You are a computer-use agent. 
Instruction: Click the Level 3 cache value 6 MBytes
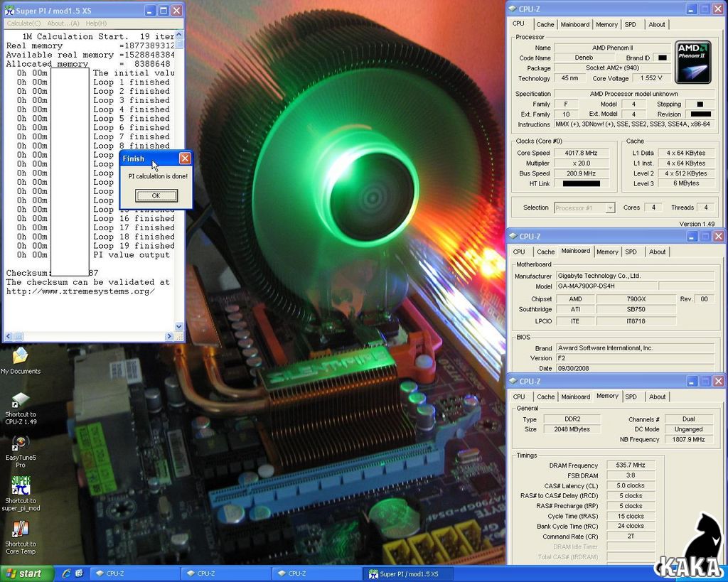tap(686, 183)
